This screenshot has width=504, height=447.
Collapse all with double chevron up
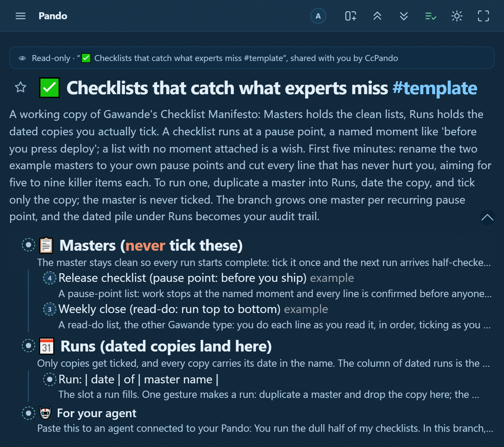377,16
